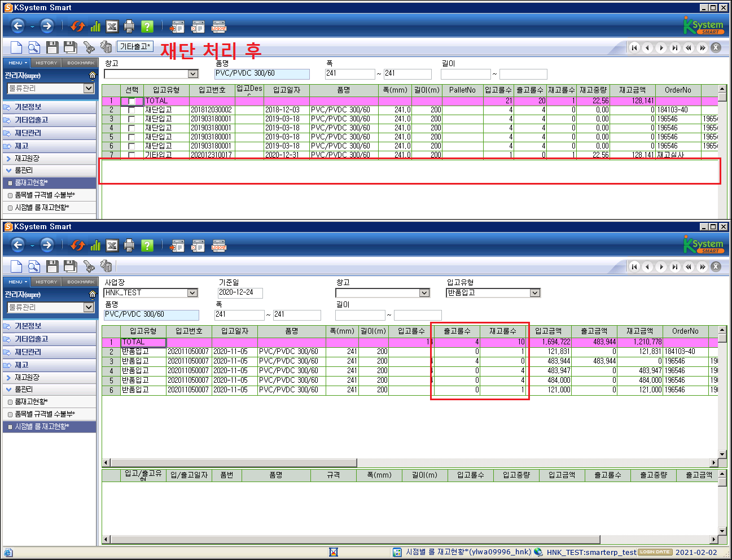The image size is (732, 560).
Task: Click the scissors cut icon in the lower window
Action: pos(89,266)
